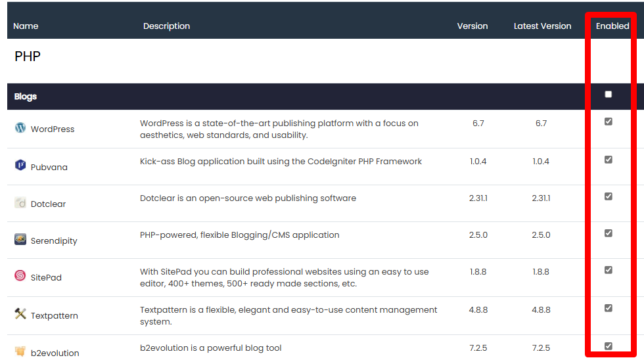Click SitePad Latest Version 1.8.8

(541, 272)
